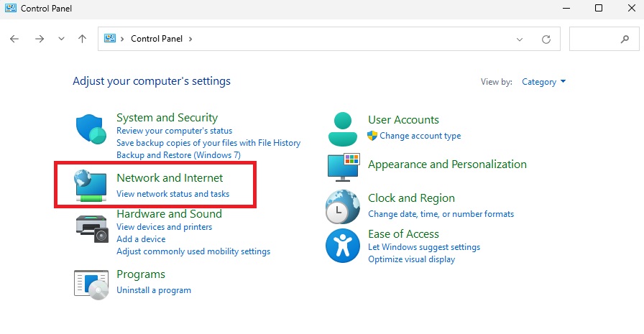
Task: Open Programs category
Action: [141, 274]
